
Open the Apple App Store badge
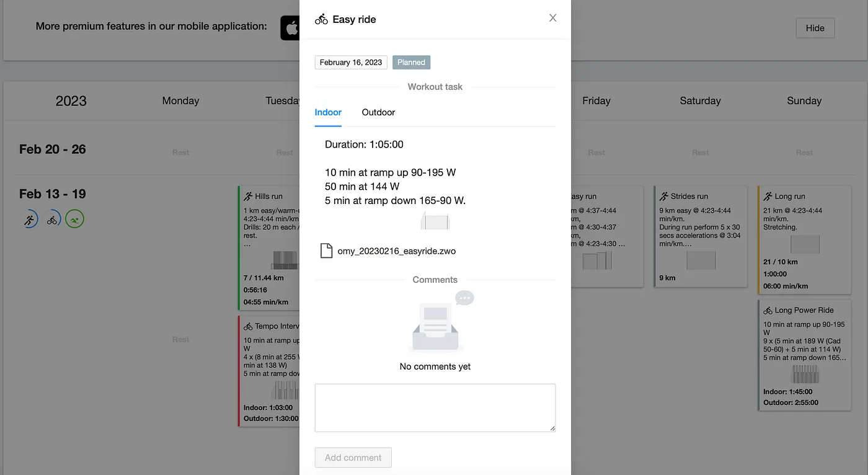click(x=290, y=28)
